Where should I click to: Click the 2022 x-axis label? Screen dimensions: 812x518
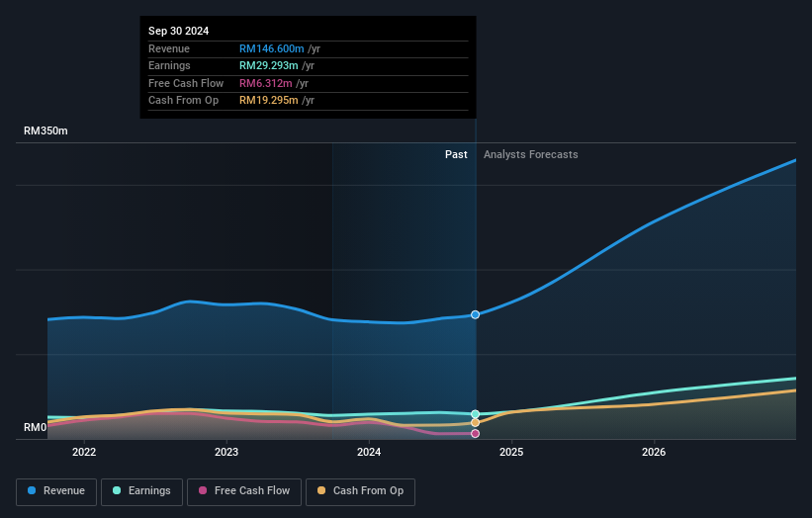tap(84, 452)
